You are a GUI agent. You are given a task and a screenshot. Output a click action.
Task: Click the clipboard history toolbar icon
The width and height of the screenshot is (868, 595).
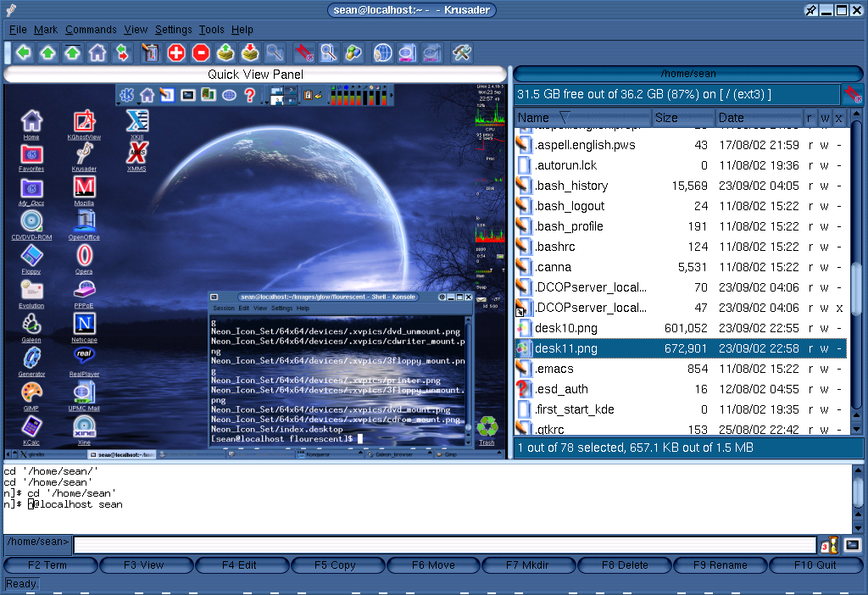coord(151,53)
